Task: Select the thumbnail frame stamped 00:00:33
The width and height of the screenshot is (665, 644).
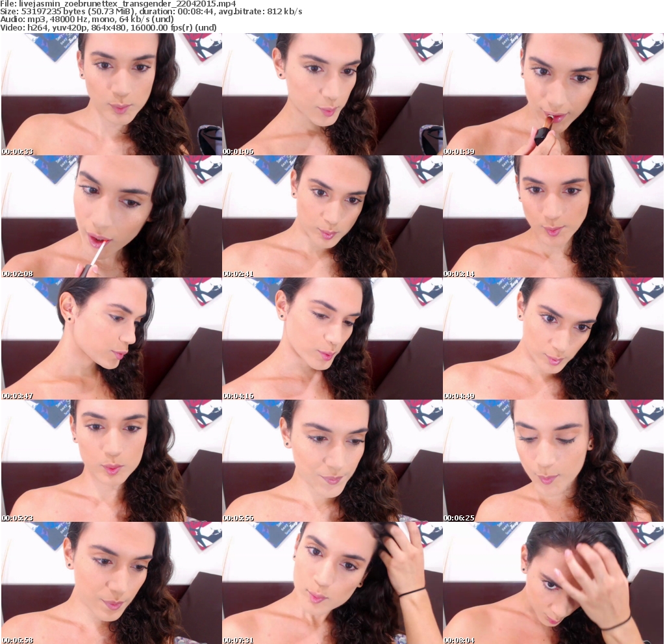Action: (x=112, y=94)
